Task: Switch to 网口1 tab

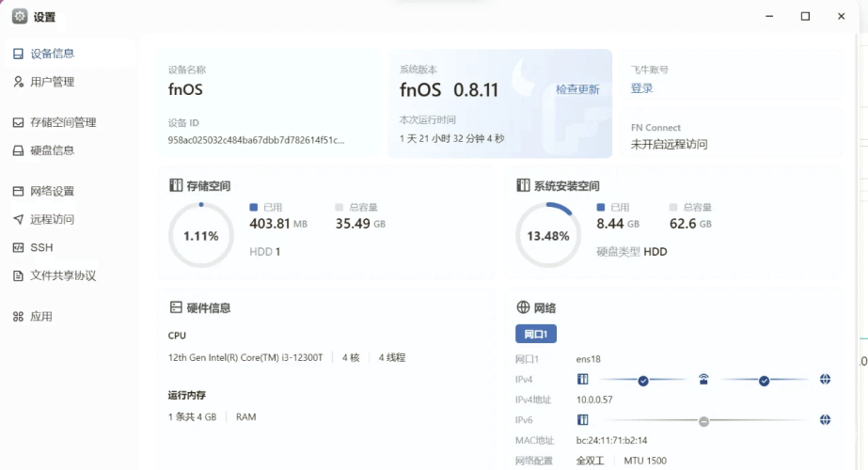Action: click(536, 334)
